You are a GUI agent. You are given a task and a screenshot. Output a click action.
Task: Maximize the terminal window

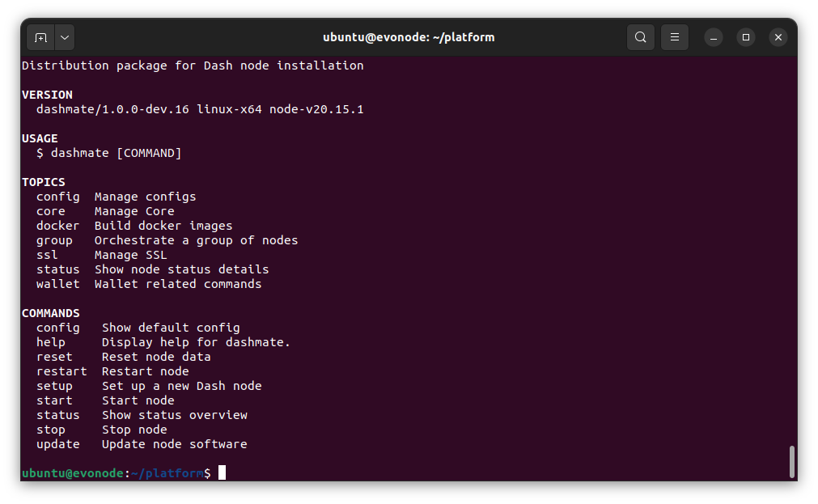[x=745, y=37]
